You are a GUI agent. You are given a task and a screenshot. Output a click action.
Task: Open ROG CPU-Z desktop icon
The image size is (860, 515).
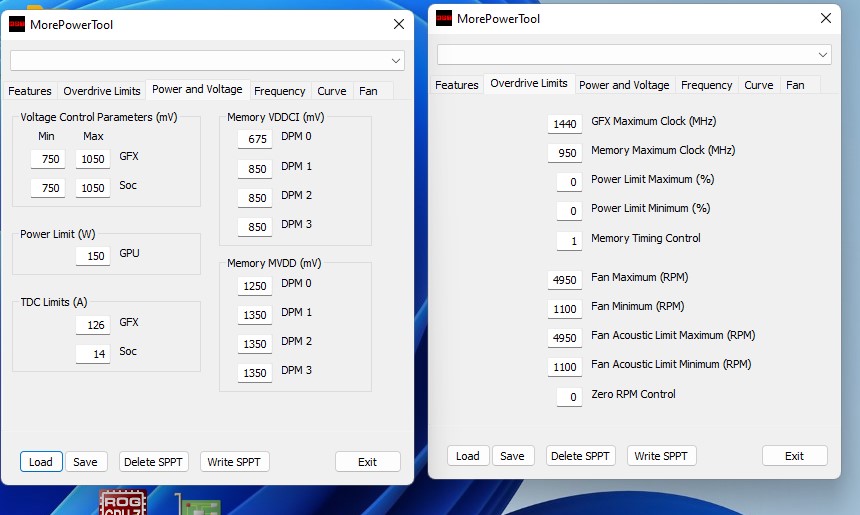123,502
